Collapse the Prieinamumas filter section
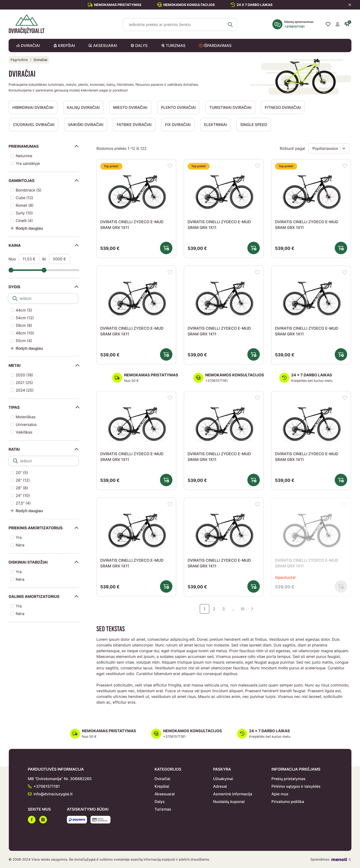 (x=76, y=146)
